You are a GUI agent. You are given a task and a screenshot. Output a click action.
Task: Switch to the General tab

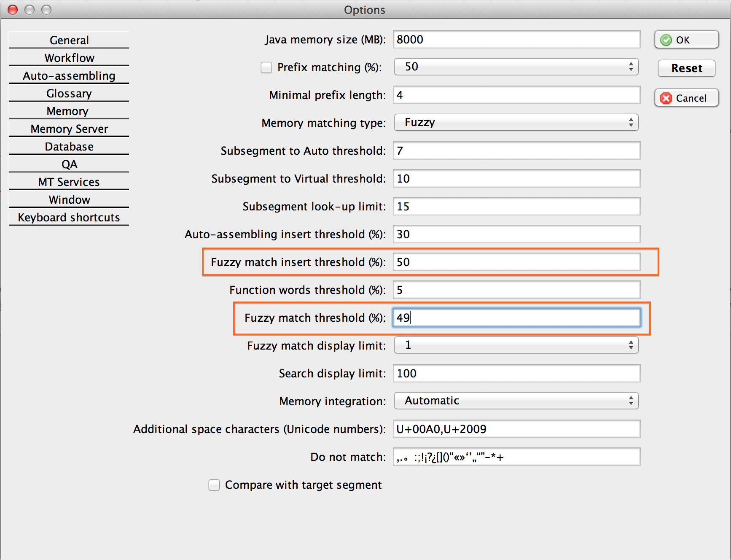coord(69,40)
